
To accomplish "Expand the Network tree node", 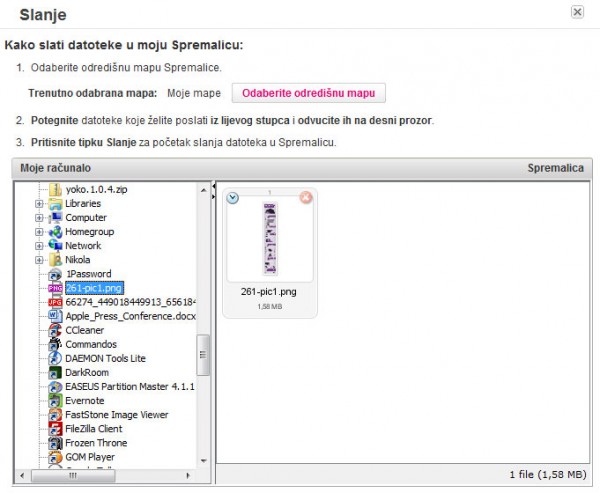I will 39,246.
